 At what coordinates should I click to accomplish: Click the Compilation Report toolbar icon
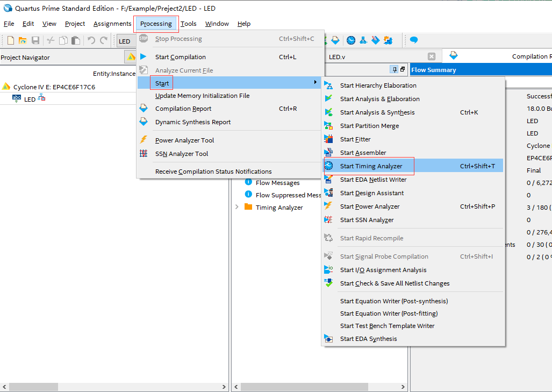[x=335, y=40]
